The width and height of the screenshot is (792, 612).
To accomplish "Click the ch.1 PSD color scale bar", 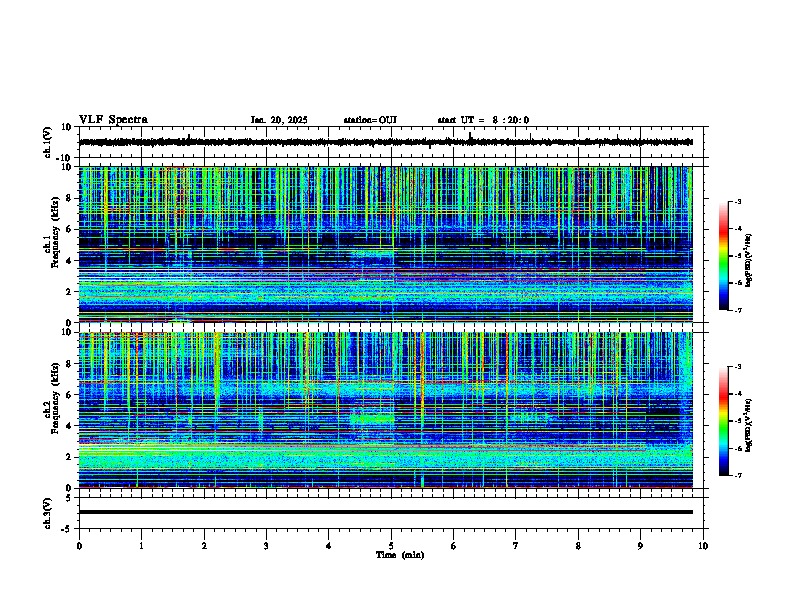I will [724, 256].
